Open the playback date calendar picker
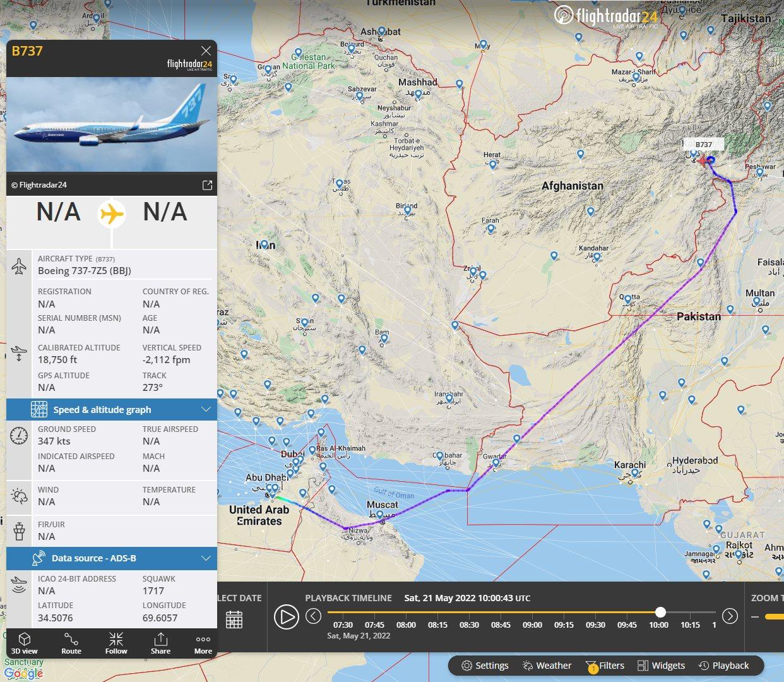Screen dimensions: 784x682 234,619
